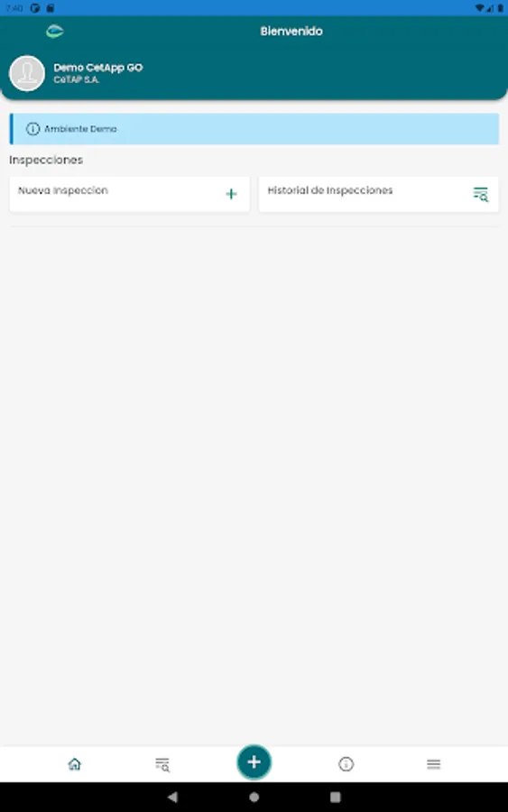Click the plus icon on Nueva Inspeccion

232,194
